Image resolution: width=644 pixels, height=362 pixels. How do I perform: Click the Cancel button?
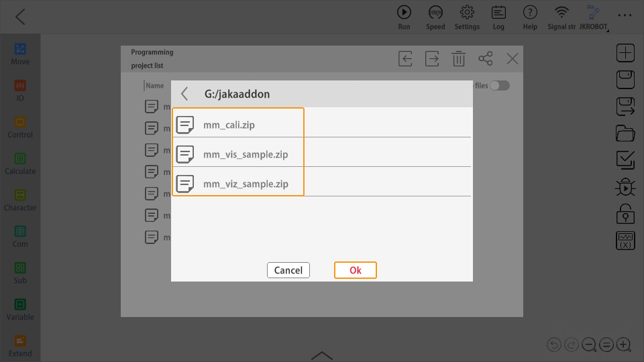click(288, 270)
